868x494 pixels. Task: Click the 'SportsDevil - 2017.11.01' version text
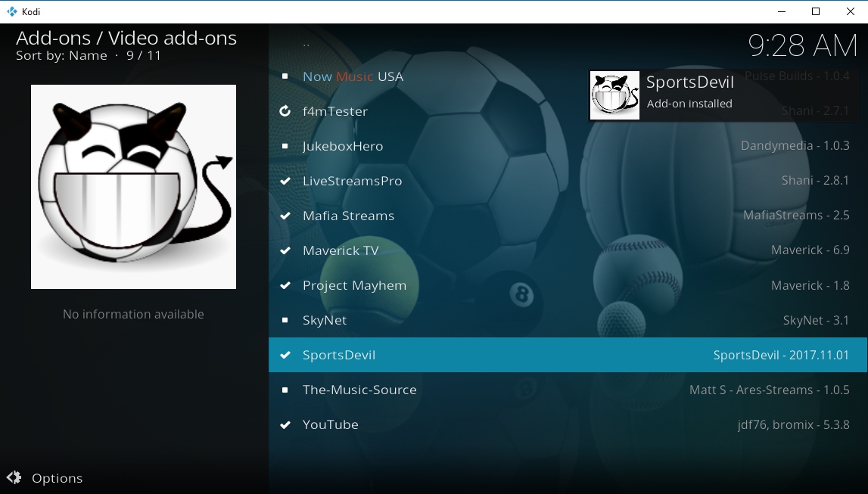coord(781,355)
